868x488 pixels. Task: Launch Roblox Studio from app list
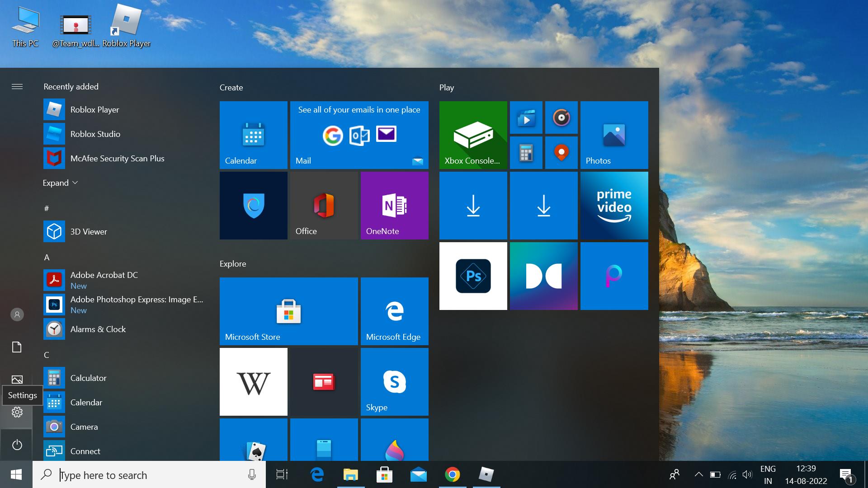tap(123, 134)
